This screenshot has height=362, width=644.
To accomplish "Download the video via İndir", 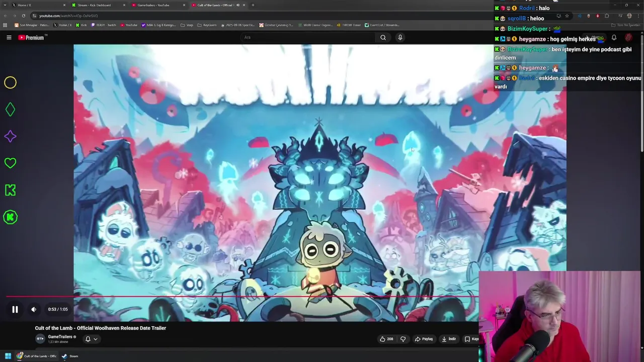I will [x=449, y=339].
